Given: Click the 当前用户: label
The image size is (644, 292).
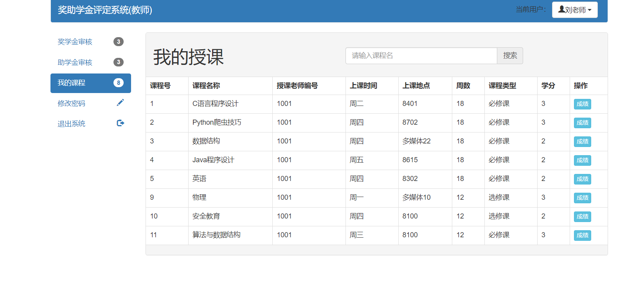Looking at the screenshot, I should (x=531, y=9).
